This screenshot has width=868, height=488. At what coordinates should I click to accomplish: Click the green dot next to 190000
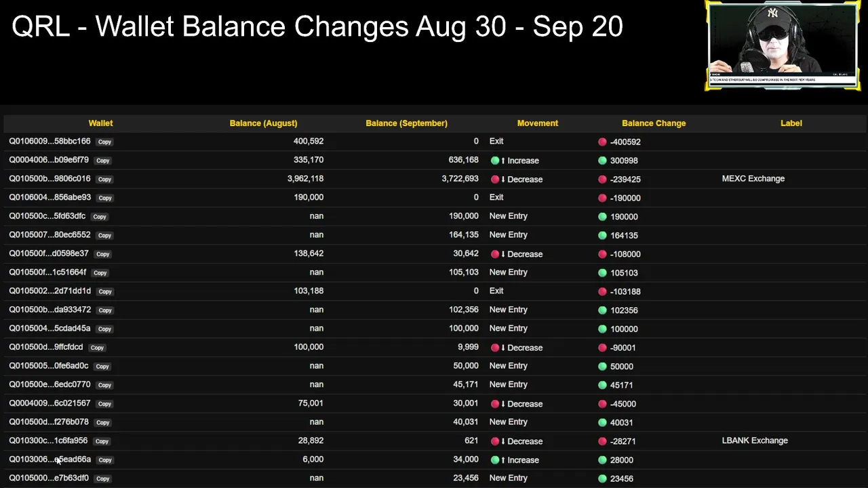[602, 217]
